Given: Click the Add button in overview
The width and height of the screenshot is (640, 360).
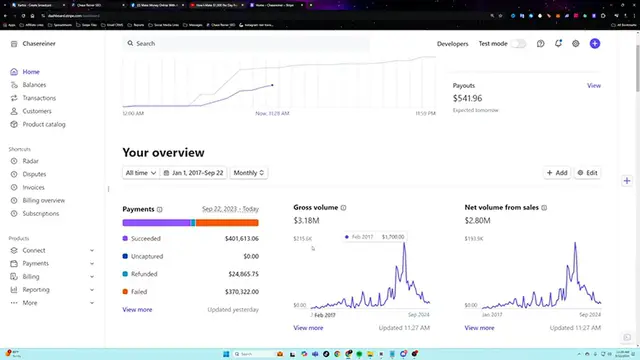Looking at the screenshot, I should [557, 173].
